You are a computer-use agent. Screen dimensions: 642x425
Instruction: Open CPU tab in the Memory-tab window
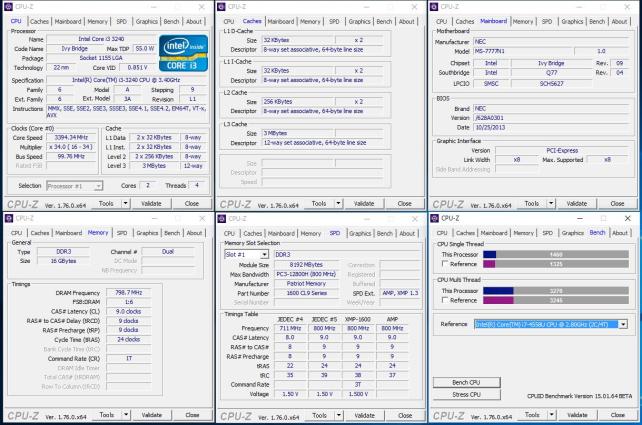click(17, 233)
